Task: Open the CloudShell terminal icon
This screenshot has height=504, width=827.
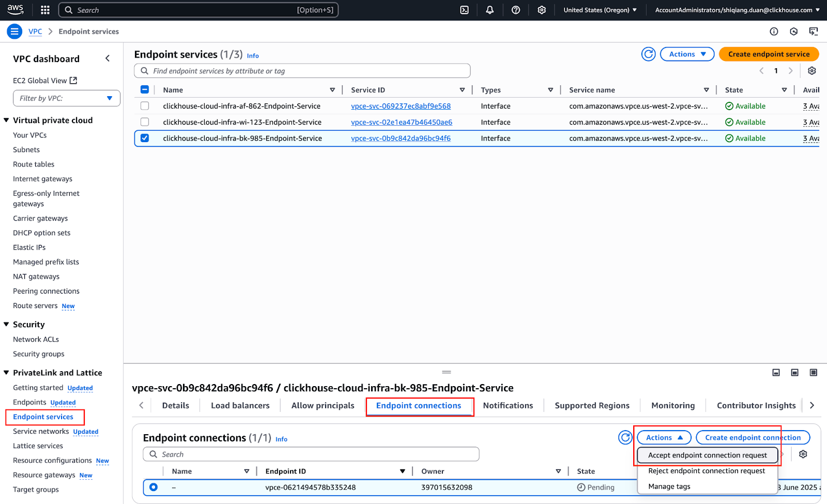Action: coord(464,10)
